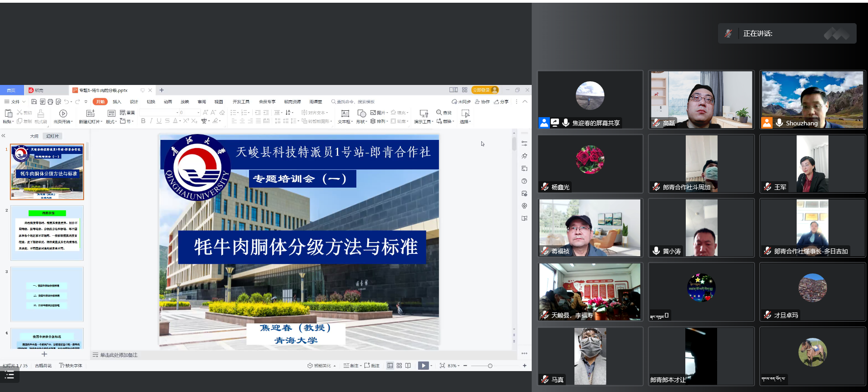Screen dimensions: 868x392
Task: Click the shapes (形状) icon
Action: tap(361, 113)
